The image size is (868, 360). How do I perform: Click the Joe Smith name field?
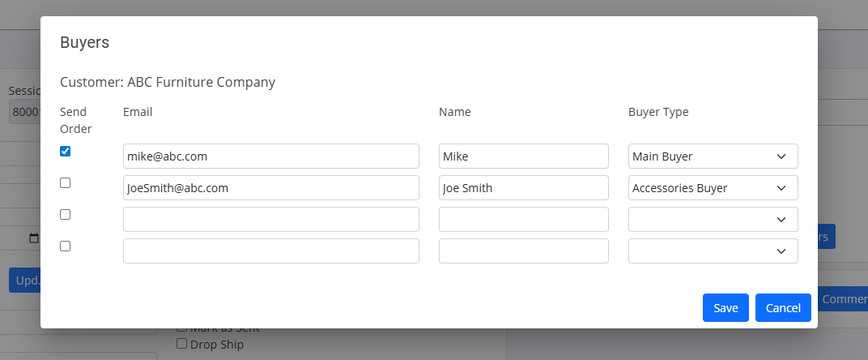(524, 187)
